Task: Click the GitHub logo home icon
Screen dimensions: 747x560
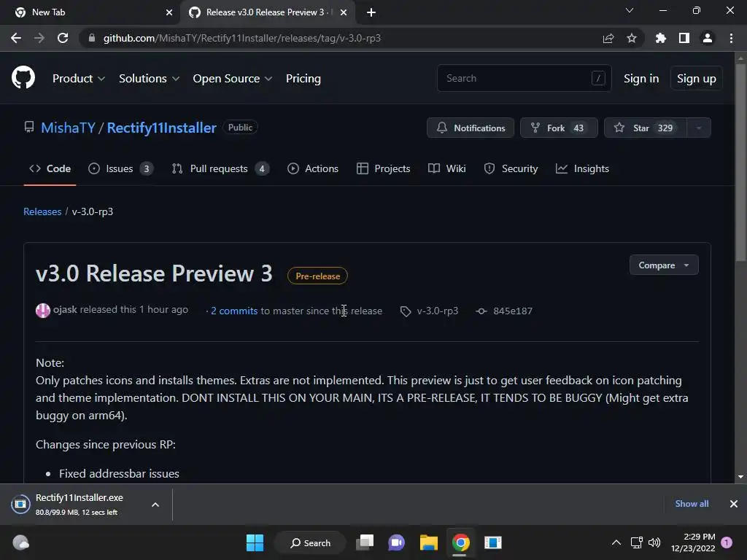Action: point(23,78)
